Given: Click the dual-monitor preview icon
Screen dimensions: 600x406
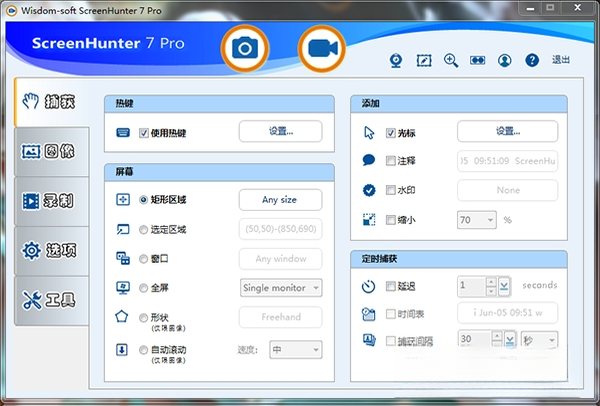Looking at the screenshot, I should (478, 60).
